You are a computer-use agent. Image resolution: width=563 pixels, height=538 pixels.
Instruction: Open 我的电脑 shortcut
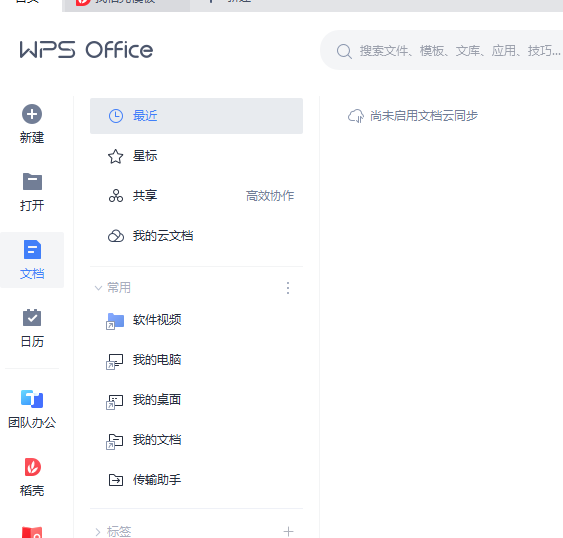coord(196,360)
